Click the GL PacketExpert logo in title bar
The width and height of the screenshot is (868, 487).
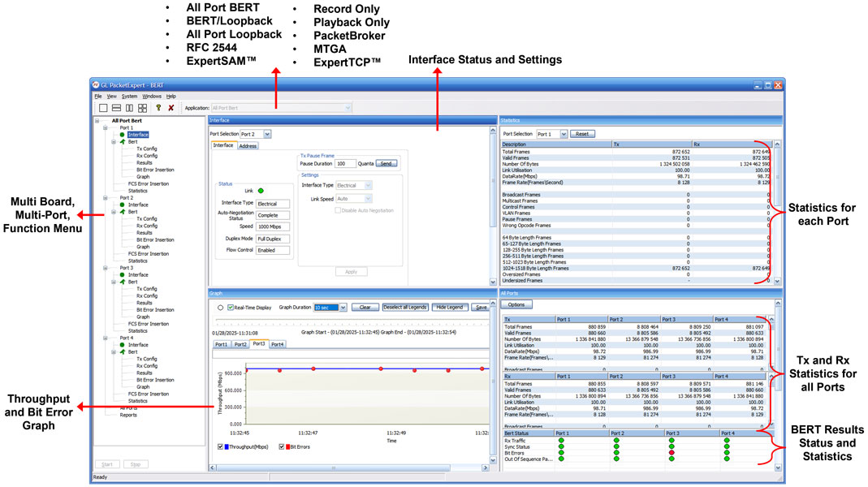(95, 85)
